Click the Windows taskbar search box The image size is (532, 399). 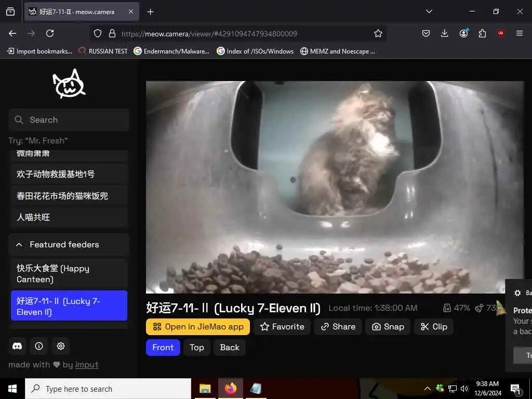(x=108, y=389)
